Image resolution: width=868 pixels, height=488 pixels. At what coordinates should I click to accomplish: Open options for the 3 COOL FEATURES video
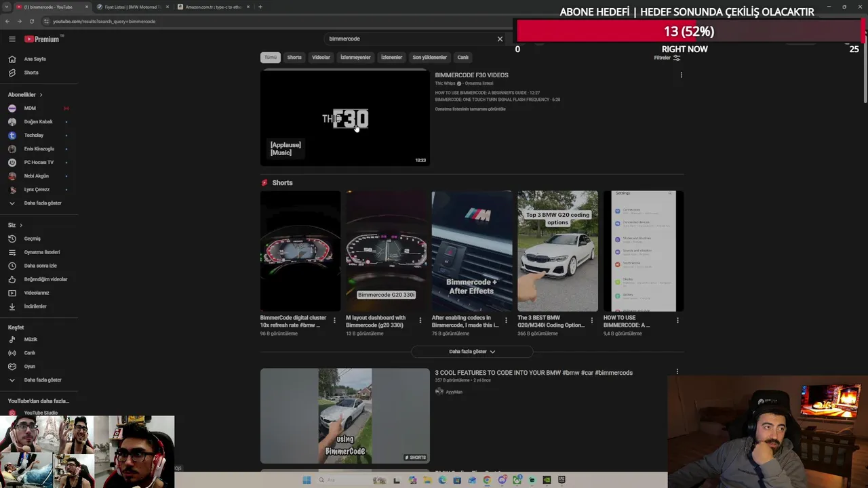(677, 371)
